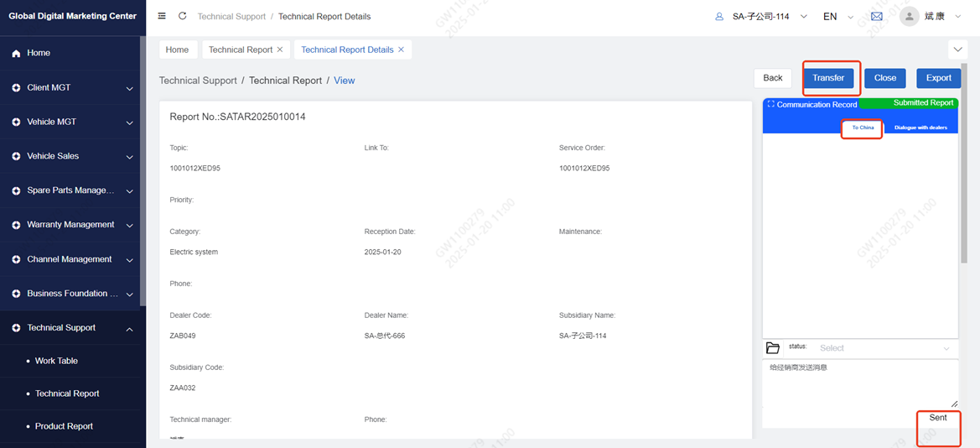
Task: Switch to Dialogue with dealers tab
Action: pyautogui.click(x=920, y=128)
